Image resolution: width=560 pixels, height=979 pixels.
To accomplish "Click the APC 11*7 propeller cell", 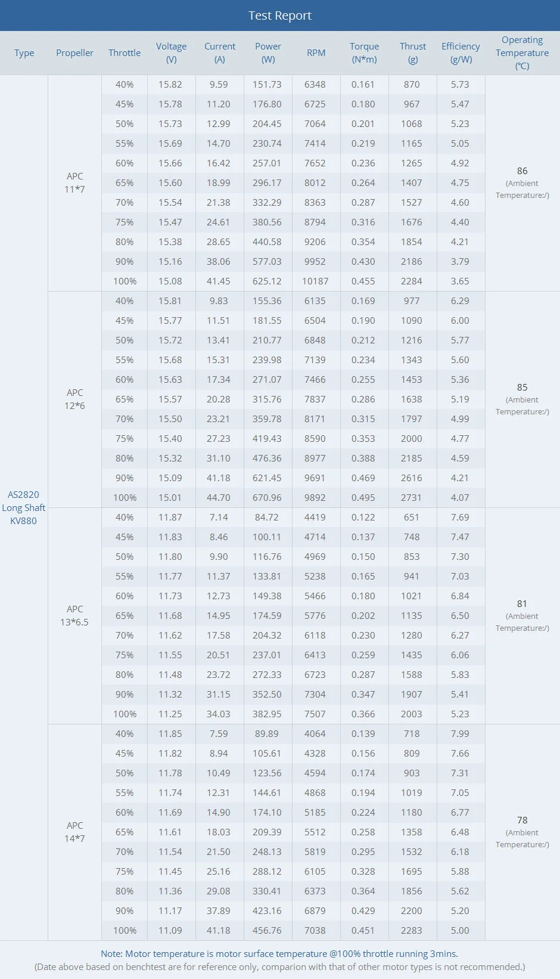I will (x=74, y=183).
